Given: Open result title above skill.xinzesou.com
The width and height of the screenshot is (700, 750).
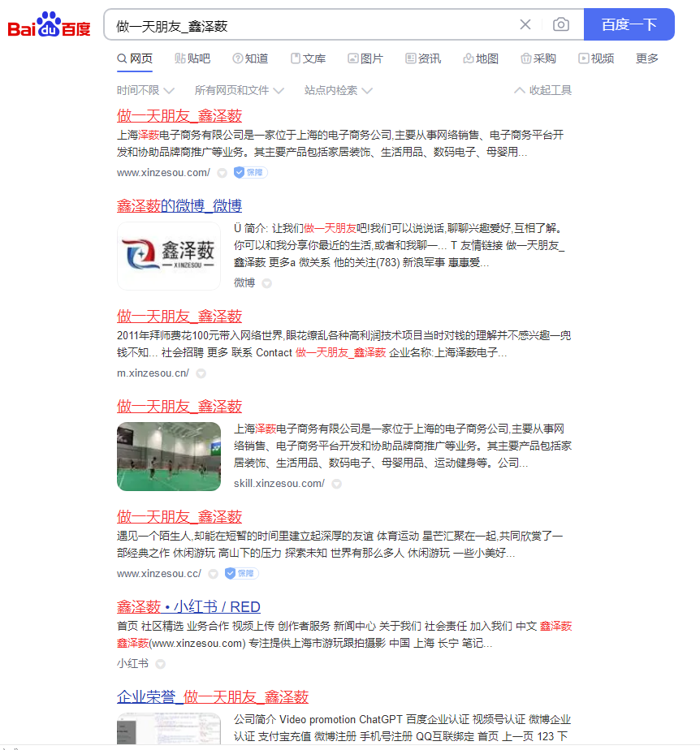Looking at the screenshot, I should 179,407.
